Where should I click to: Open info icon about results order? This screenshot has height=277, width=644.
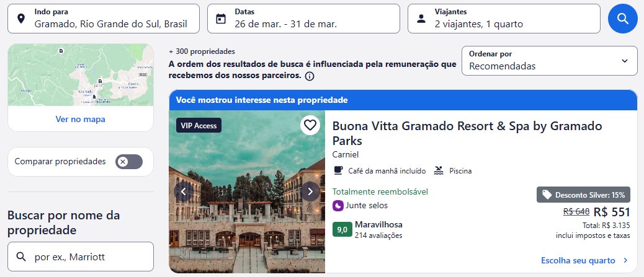point(310,76)
